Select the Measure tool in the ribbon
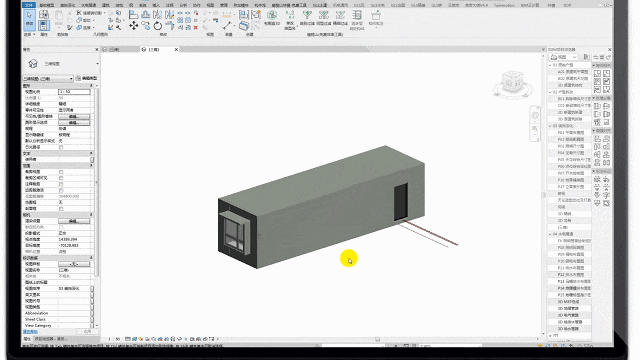 click(x=227, y=26)
